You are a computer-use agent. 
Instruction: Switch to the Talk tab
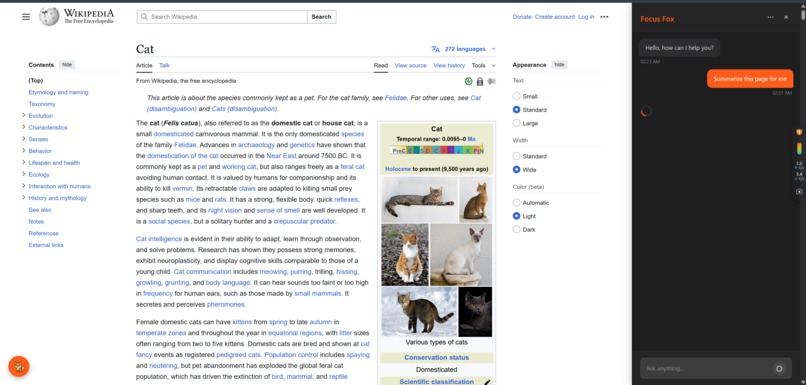[164, 65]
